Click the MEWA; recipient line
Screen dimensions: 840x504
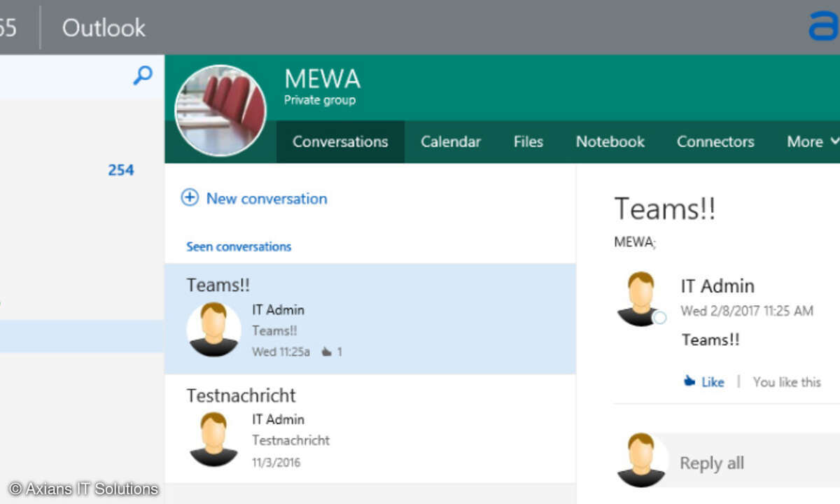coord(635,243)
